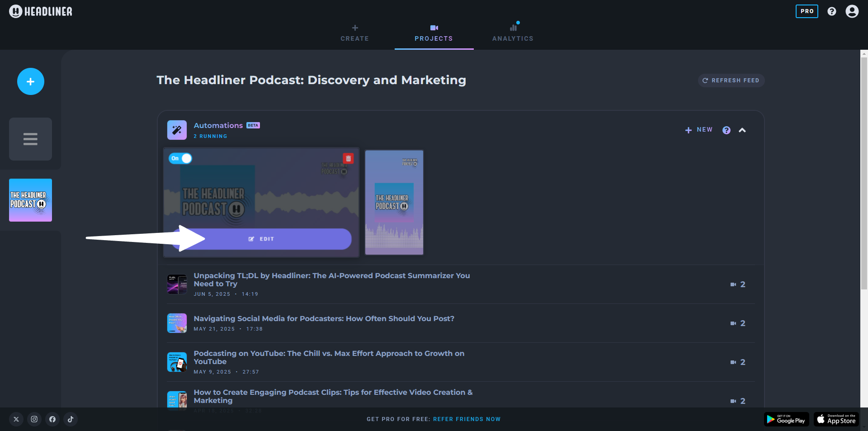Viewport: 868px width, 431px height.
Task: Click the Get it on Google Play badge
Action: click(x=787, y=419)
